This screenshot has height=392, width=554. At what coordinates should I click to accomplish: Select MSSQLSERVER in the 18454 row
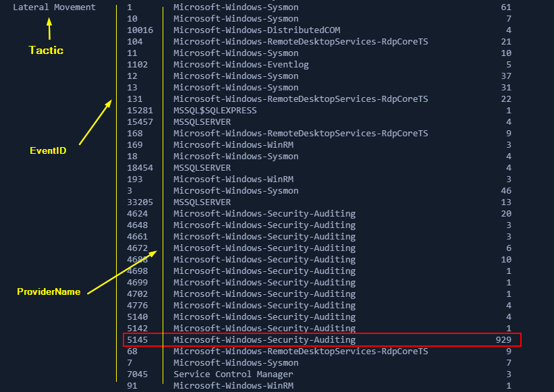click(202, 168)
